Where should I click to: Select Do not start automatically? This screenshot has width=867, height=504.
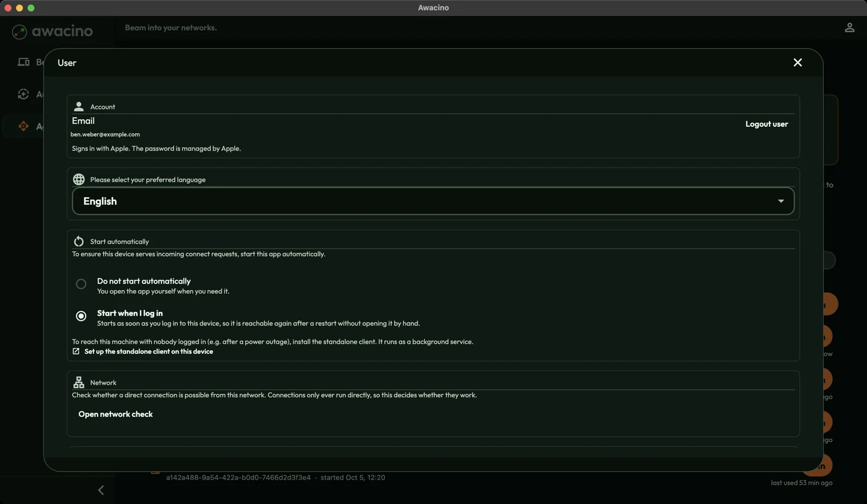pyautogui.click(x=81, y=284)
